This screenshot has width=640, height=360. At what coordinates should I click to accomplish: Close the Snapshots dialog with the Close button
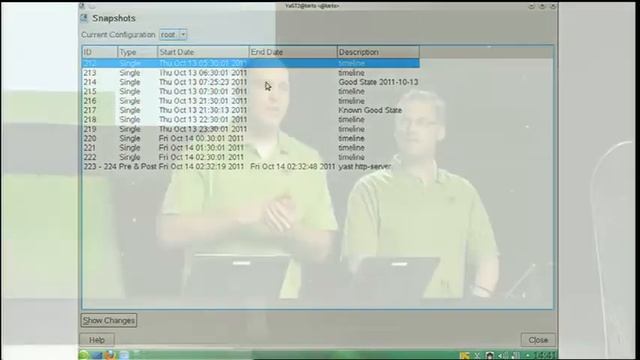(x=538, y=340)
